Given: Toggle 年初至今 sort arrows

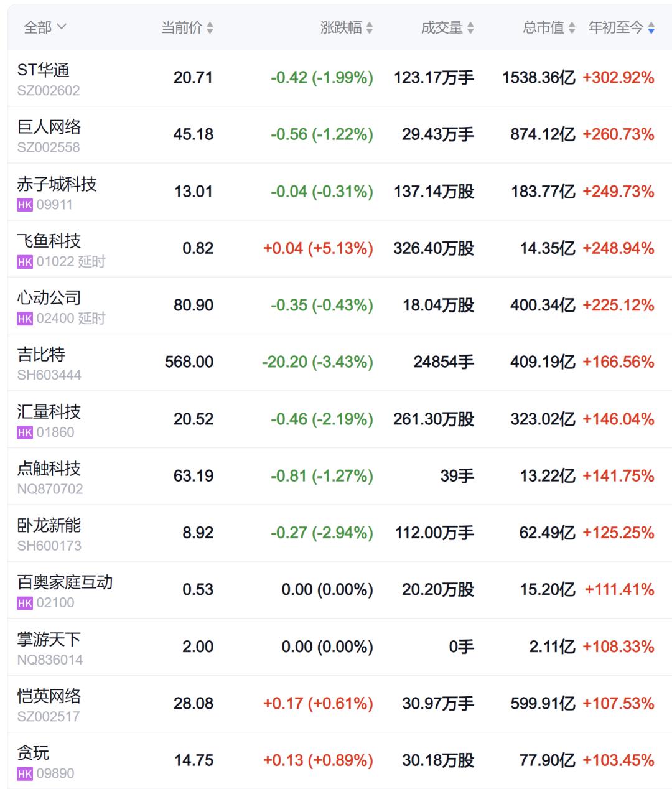Looking at the screenshot, I should pyautogui.click(x=651, y=28).
